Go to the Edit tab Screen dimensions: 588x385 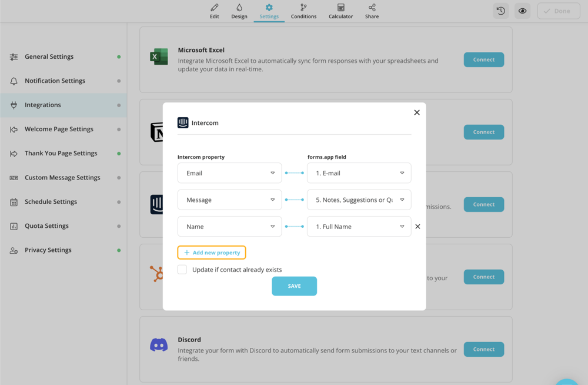pyautogui.click(x=215, y=11)
